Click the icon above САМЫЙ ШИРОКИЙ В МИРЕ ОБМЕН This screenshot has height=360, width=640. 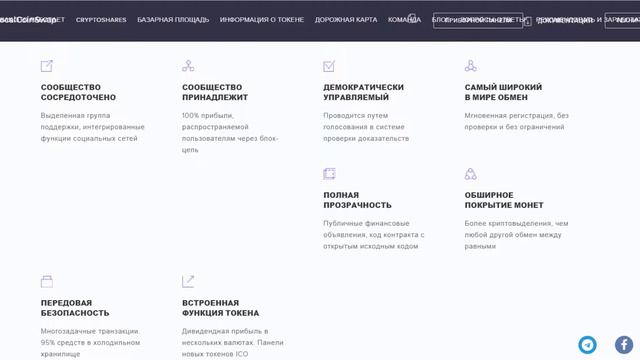471,66
